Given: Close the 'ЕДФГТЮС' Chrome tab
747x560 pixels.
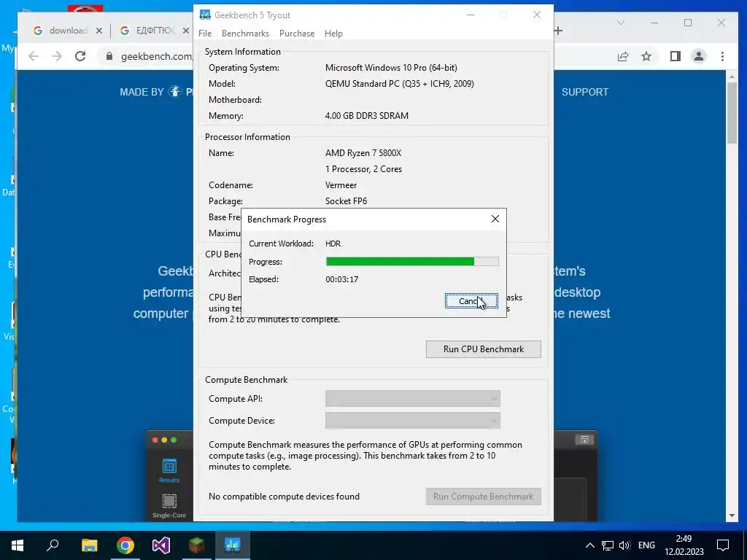Looking at the screenshot, I should click(186, 31).
